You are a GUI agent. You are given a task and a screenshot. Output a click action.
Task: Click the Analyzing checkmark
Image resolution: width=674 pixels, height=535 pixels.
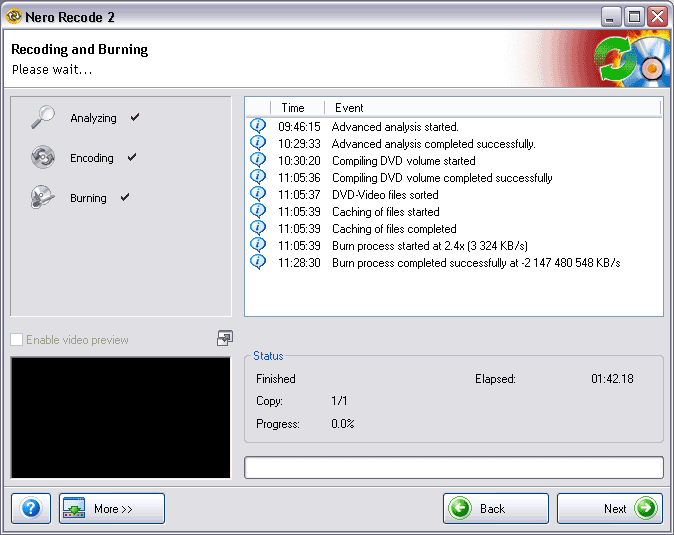(x=135, y=117)
